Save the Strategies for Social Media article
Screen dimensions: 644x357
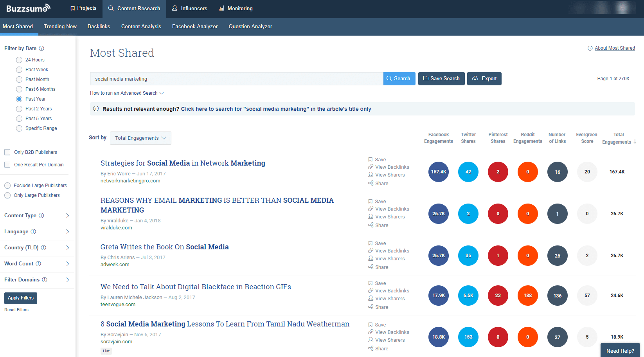pyautogui.click(x=377, y=160)
